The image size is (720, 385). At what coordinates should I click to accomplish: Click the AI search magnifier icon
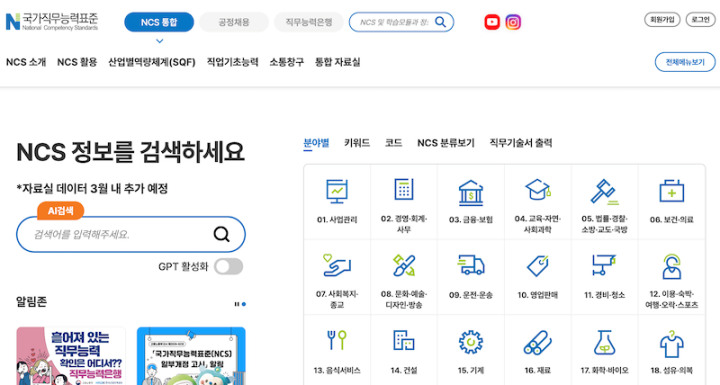pos(221,234)
